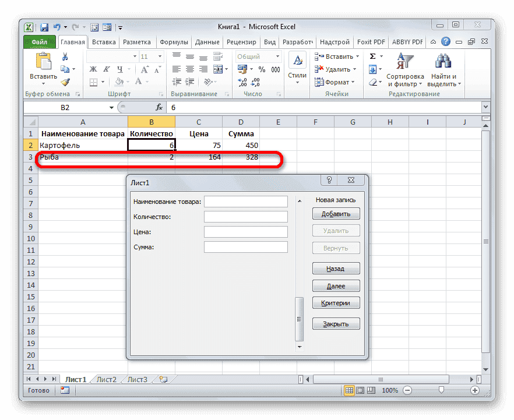Click the Percent style icon

click(x=260, y=69)
